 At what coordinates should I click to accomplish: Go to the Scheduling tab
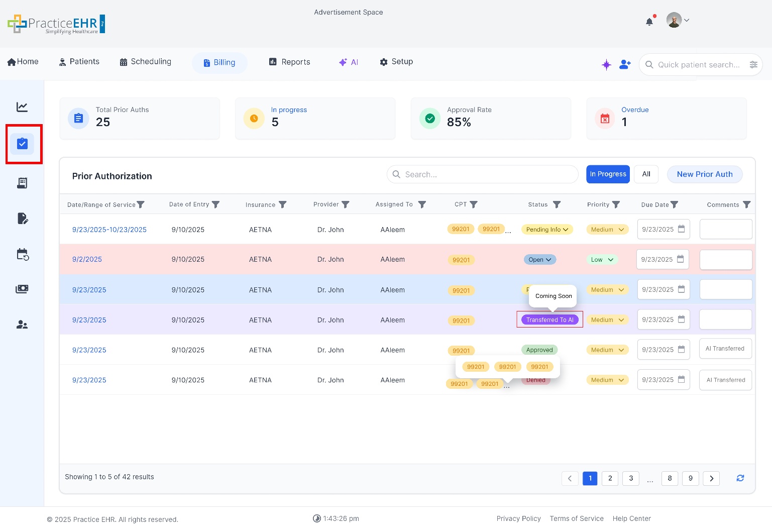145,62
